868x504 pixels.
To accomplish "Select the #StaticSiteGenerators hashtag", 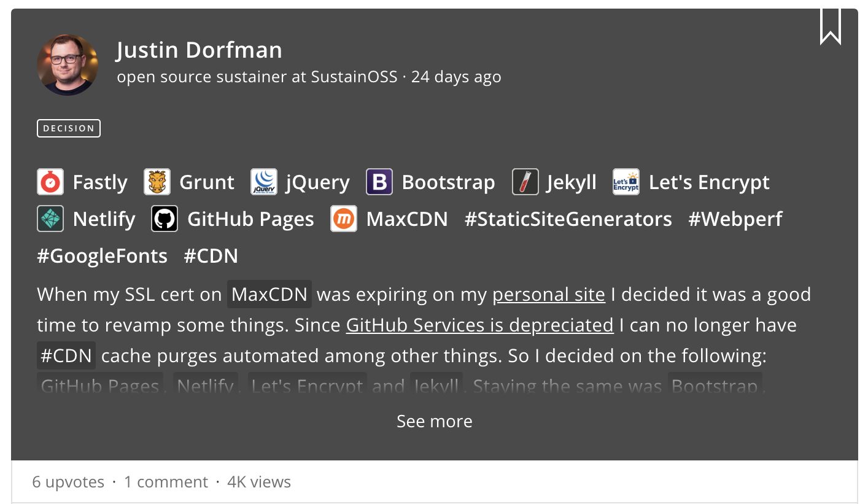I will [568, 219].
